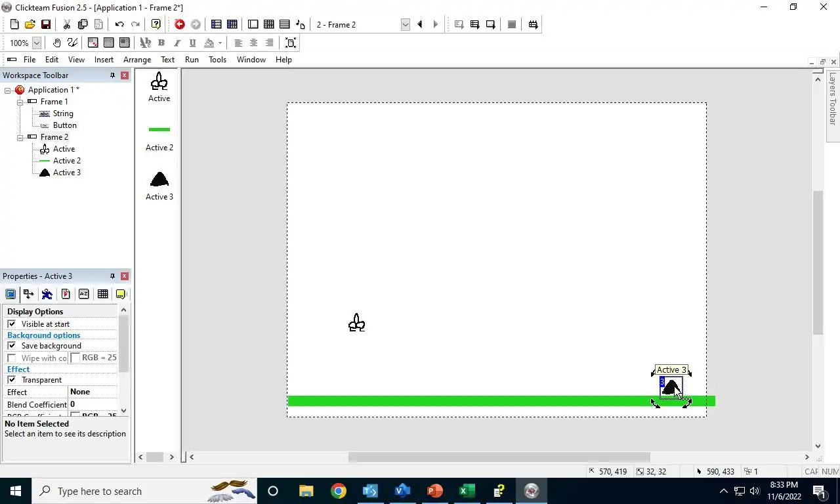
Task: Open the Frame Editor icon
Action: coord(253,24)
